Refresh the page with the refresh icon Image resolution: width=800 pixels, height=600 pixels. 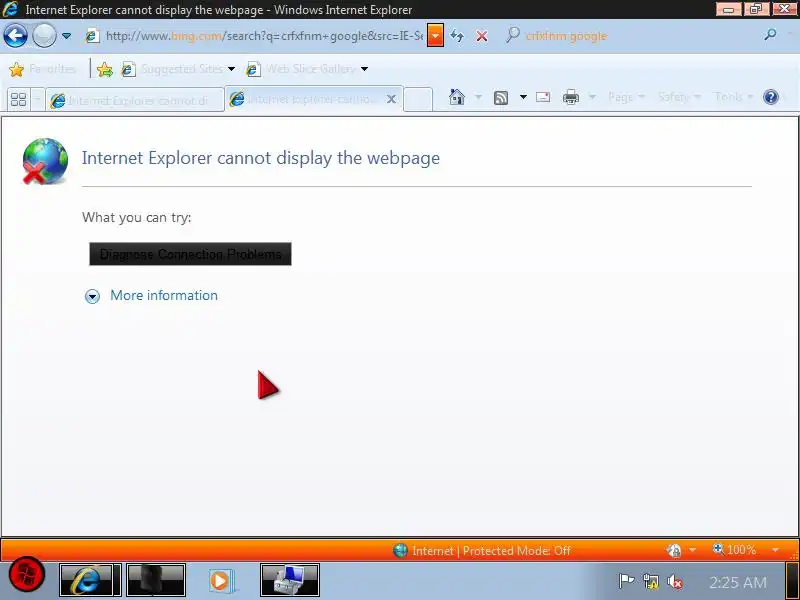click(458, 36)
